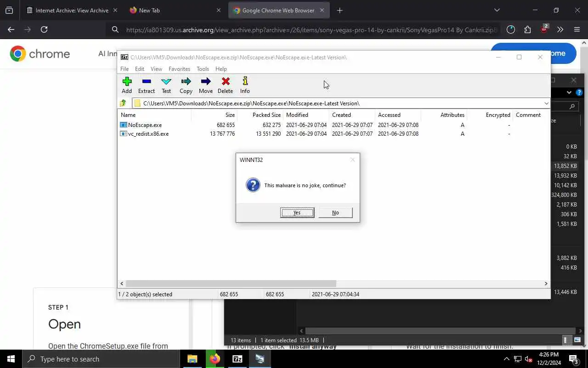Open the Edit menu in 7-Zip

click(x=140, y=69)
